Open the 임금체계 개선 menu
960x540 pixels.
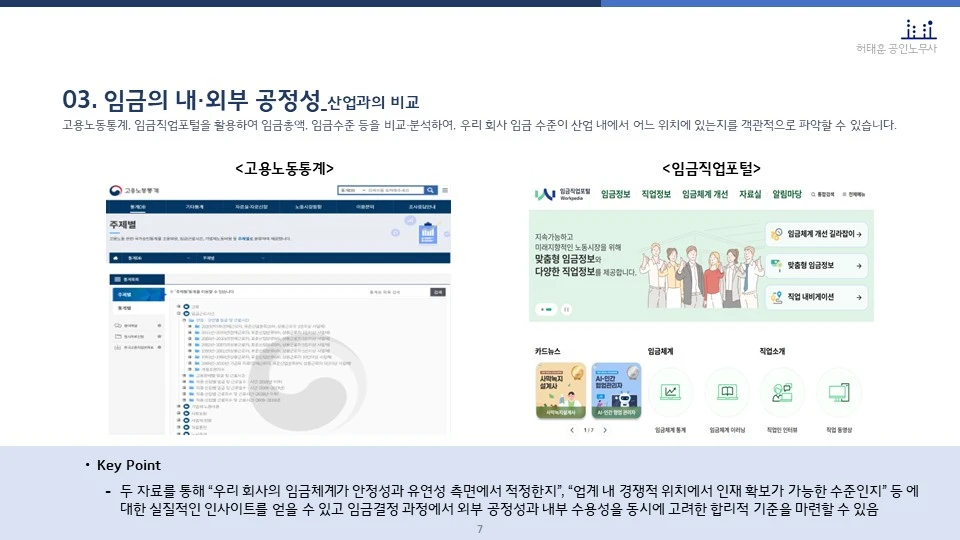tap(705, 194)
